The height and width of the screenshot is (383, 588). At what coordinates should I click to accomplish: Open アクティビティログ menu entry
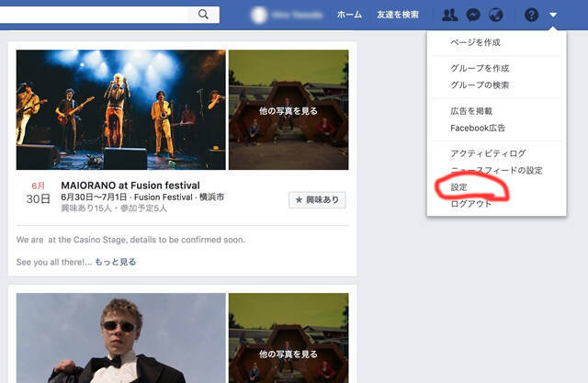tap(488, 153)
